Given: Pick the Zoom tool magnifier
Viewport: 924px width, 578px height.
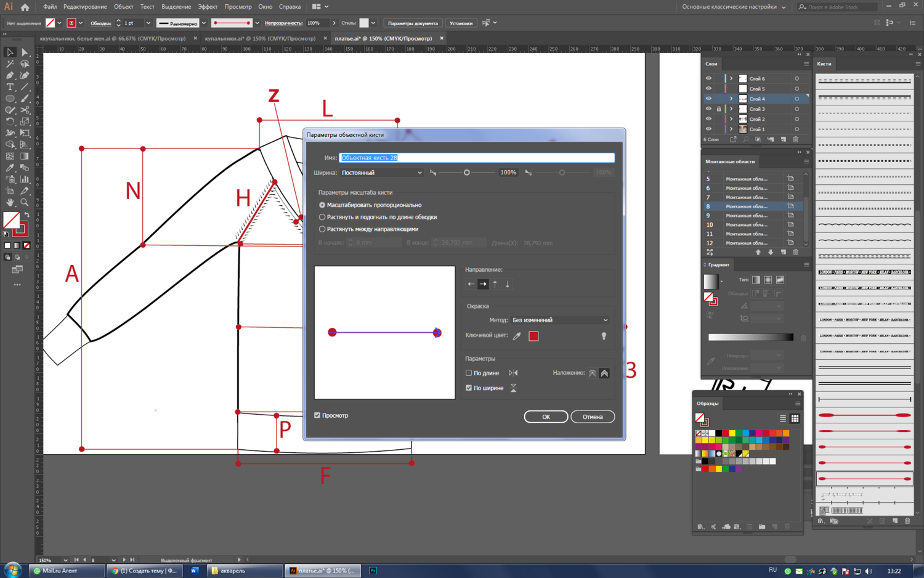Looking at the screenshot, I should point(25,202).
